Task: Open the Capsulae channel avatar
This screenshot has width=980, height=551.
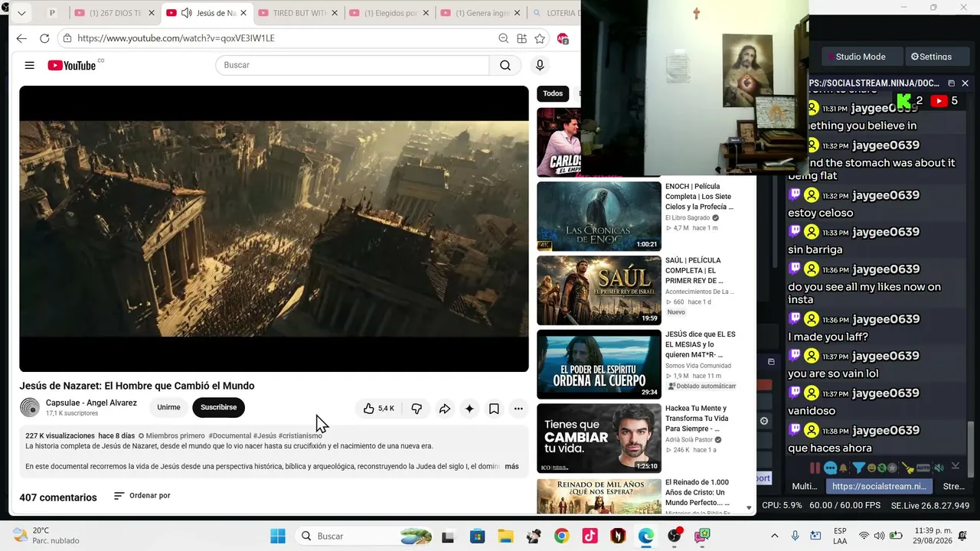Action: (x=30, y=408)
